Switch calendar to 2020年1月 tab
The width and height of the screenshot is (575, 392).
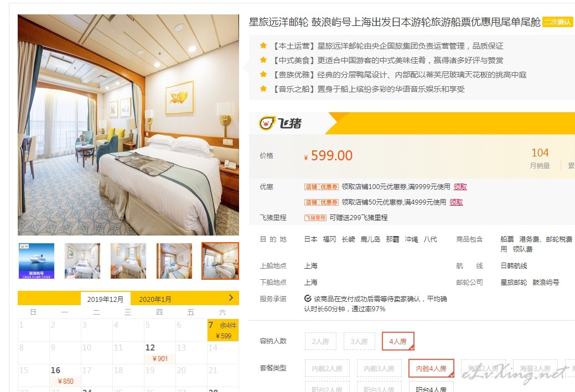[155, 299]
